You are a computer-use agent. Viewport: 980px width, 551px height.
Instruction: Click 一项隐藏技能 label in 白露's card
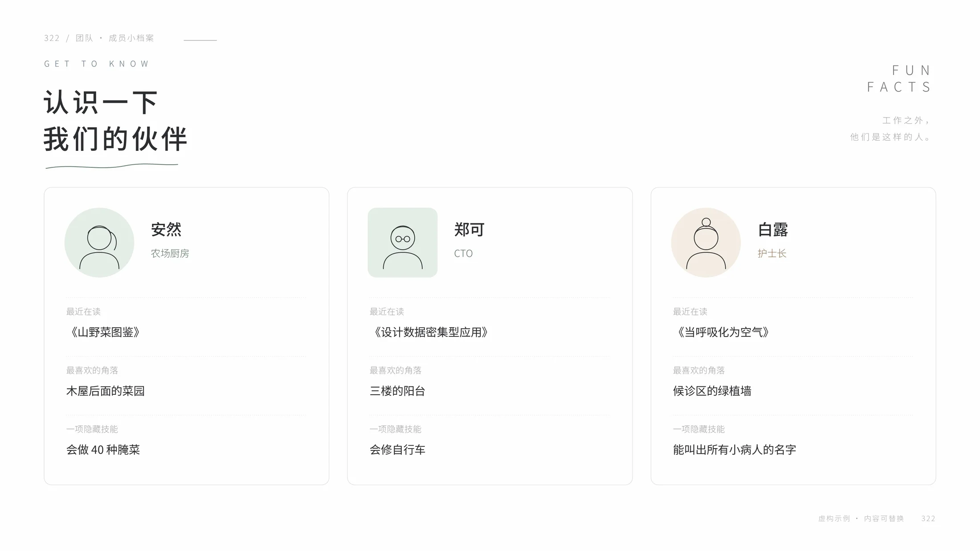click(699, 429)
